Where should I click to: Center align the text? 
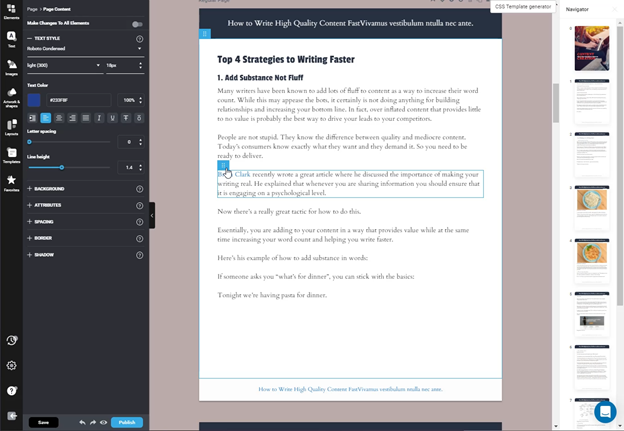(59, 118)
